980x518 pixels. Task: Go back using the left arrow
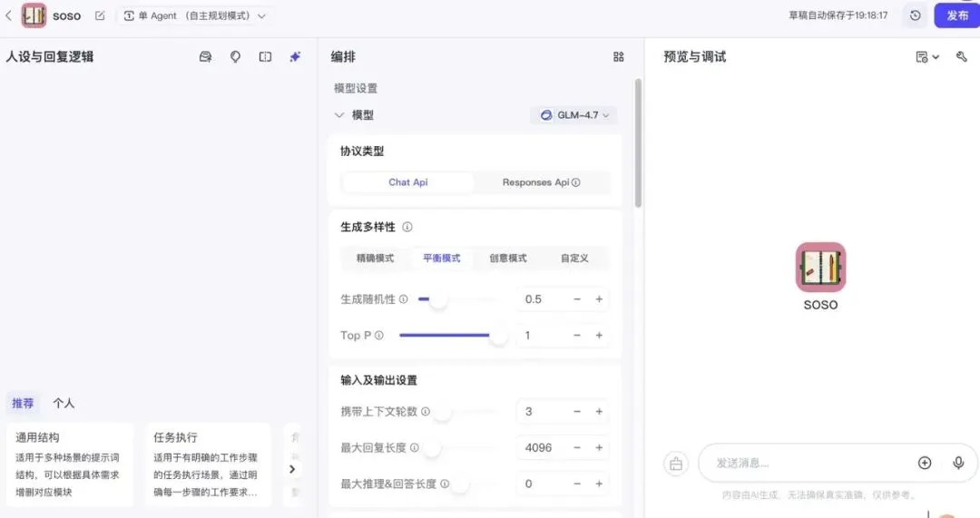click(x=9, y=15)
